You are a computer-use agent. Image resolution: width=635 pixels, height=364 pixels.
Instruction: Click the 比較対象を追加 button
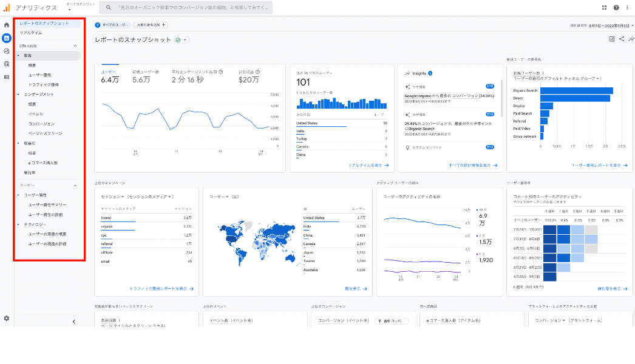151,25
